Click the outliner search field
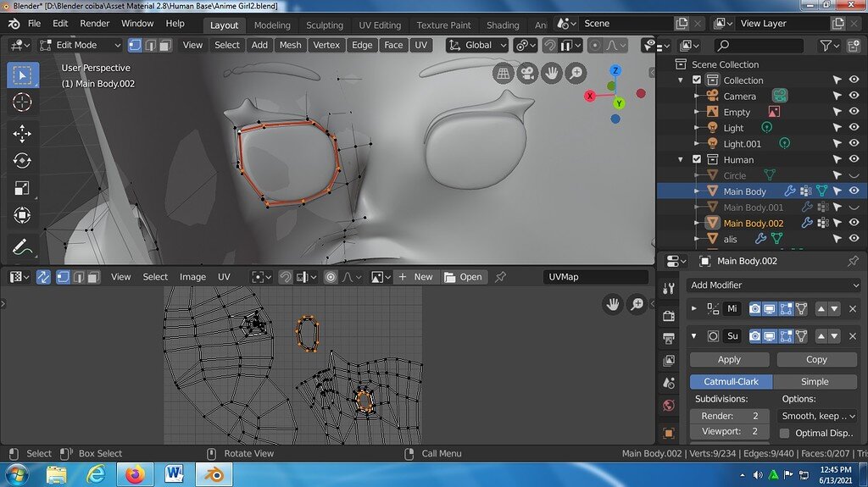This screenshot has height=487, width=868. pos(758,46)
